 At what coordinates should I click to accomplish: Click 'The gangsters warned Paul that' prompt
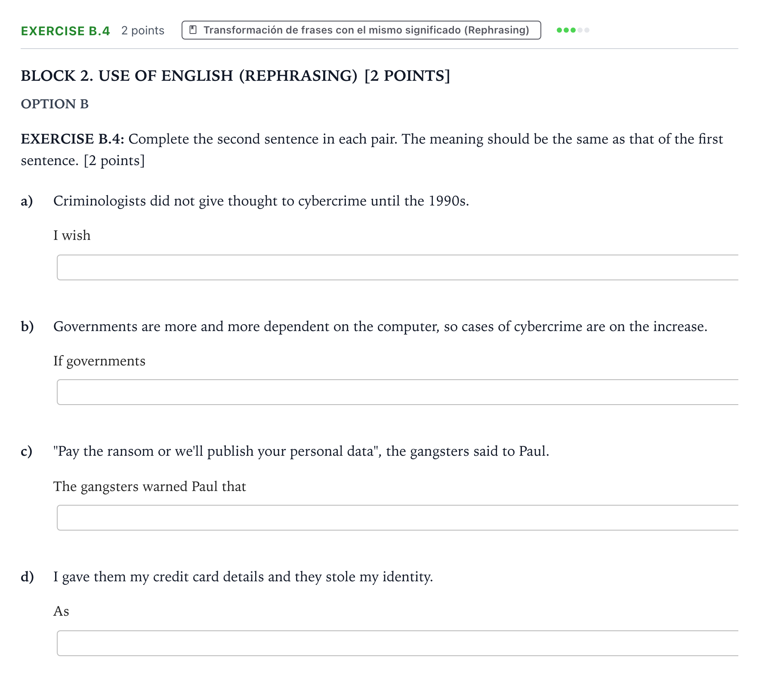150,486
